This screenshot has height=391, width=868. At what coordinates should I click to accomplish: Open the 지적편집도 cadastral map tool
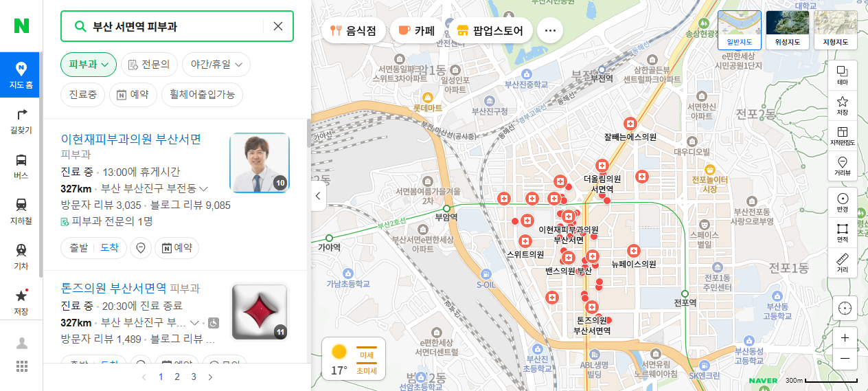843,136
